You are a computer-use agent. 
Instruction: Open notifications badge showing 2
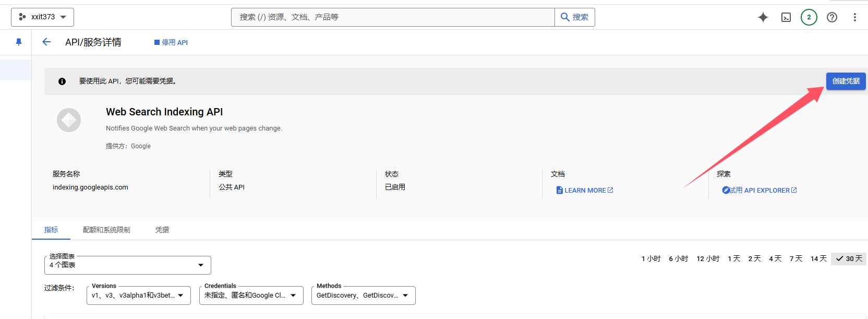point(809,17)
